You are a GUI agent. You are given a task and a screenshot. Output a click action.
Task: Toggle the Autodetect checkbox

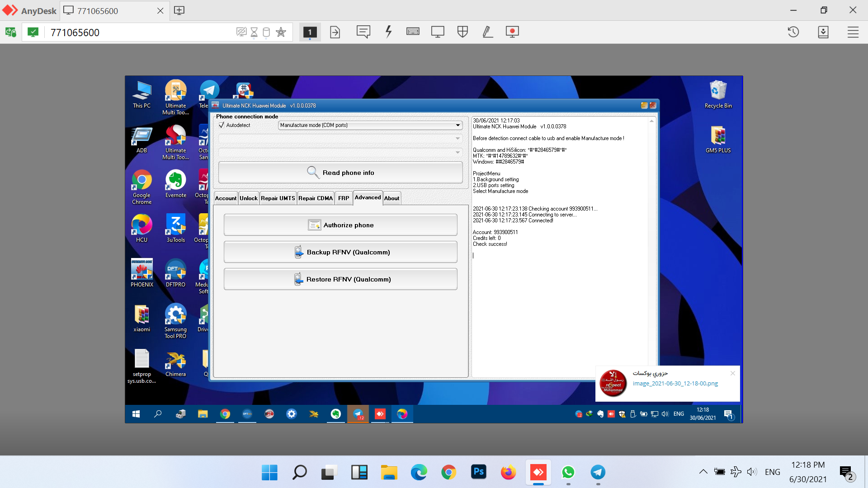[x=222, y=125]
